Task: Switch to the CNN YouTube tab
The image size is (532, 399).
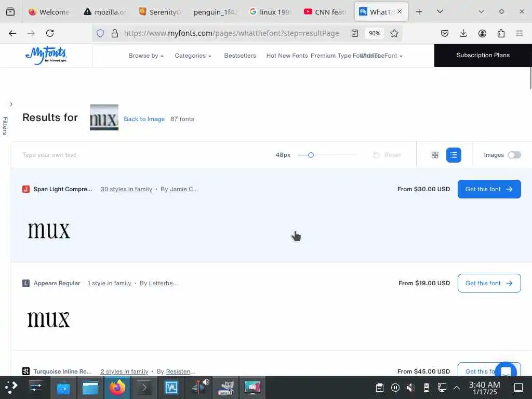Action: point(325,12)
